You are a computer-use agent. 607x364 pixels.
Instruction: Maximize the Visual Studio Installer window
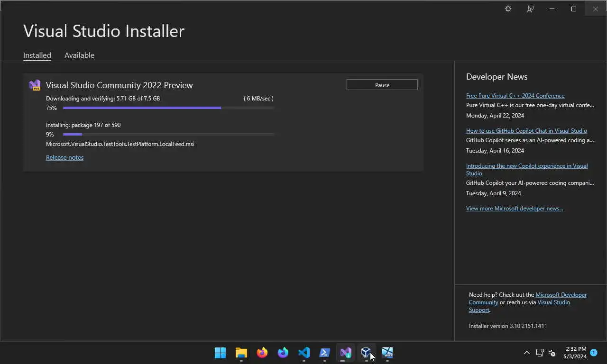point(574,9)
